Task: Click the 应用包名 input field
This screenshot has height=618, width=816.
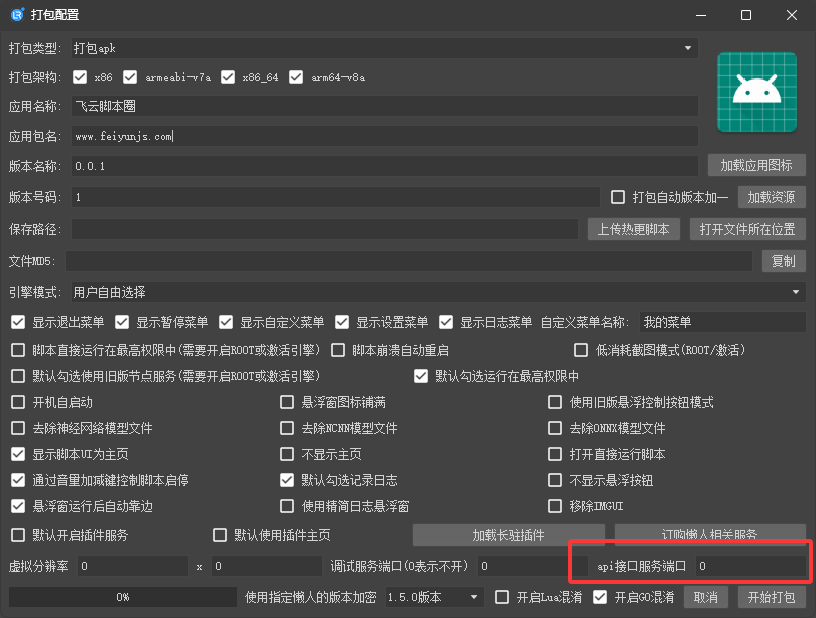Action: (x=385, y=136)
